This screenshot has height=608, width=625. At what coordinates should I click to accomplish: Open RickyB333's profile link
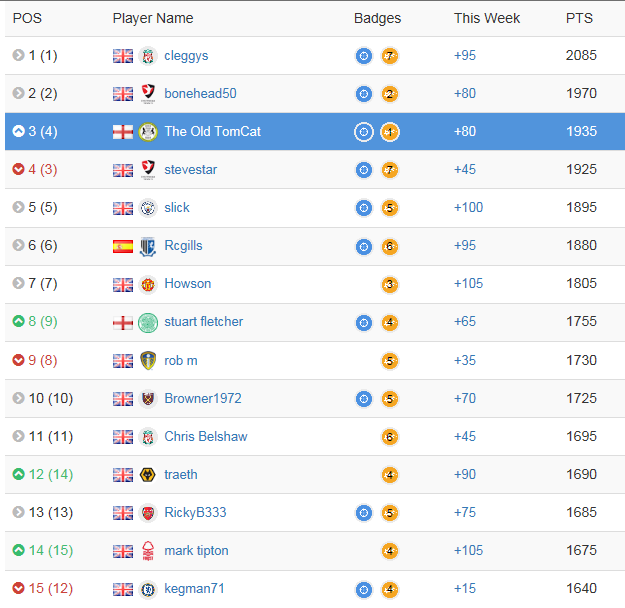pyautogui.click(x=195, y=512)
